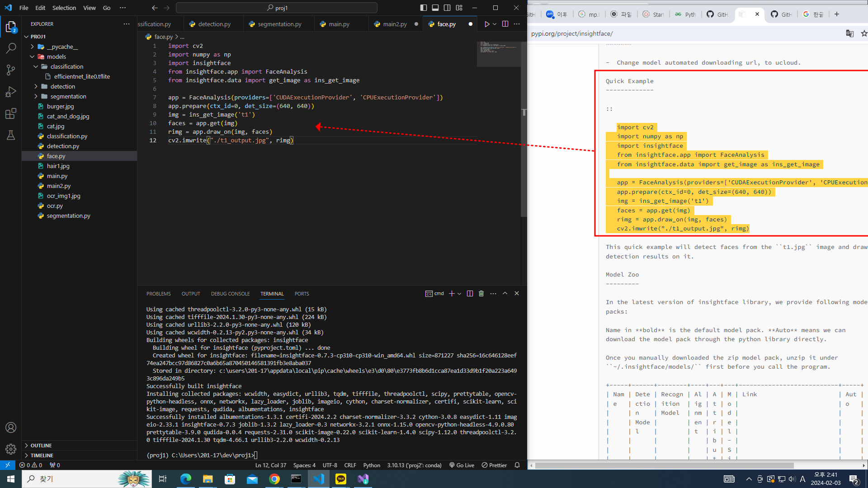Collapse the models folder
The image size is (868, 488).
click(x=56, y=56)
